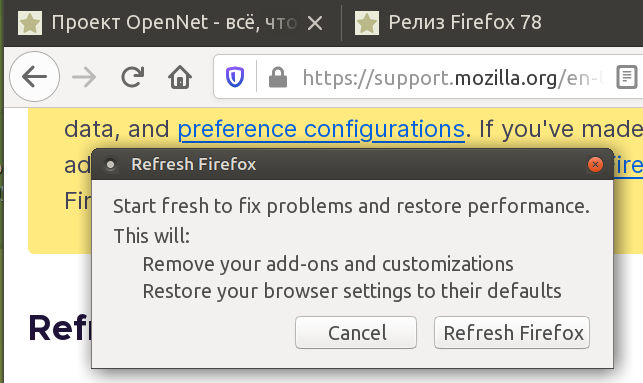The height and width of the screenshot is (383, 643).
Task: Open the Firefox home page
Action: [180, 77]
